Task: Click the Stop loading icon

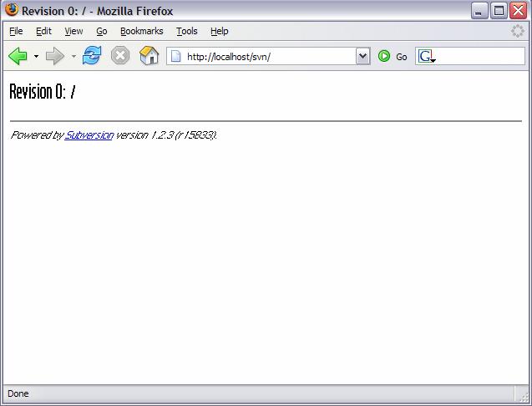Action: (120, 56)
